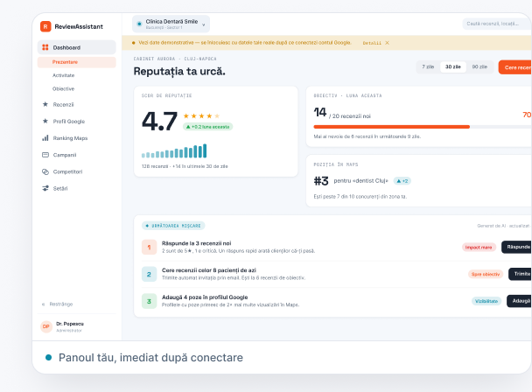Open Ranking Maps bar chart icon

[x=45, y=138]
